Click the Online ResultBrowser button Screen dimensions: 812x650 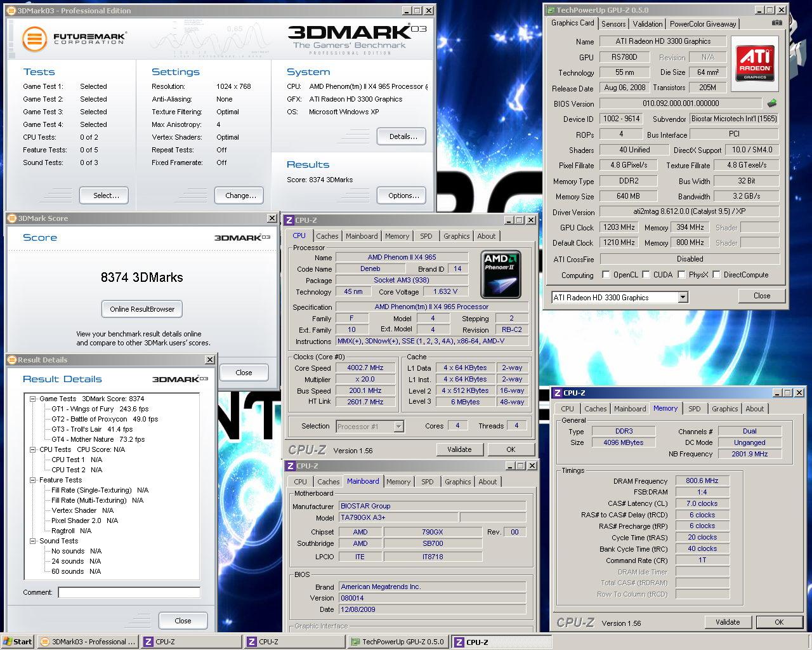142,309
